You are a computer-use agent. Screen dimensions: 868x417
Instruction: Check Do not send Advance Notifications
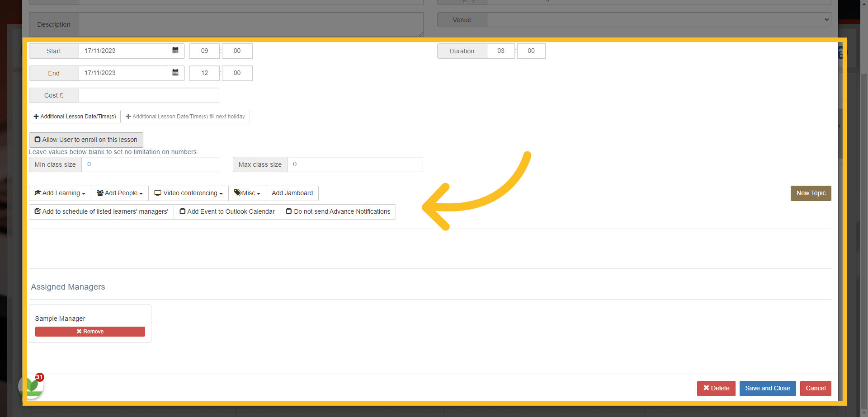tap(338, 212)
